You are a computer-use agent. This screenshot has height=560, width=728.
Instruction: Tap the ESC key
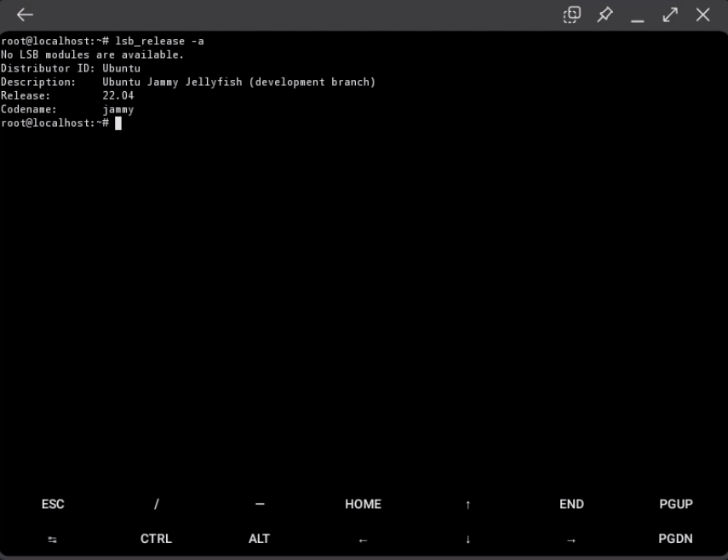53,505
